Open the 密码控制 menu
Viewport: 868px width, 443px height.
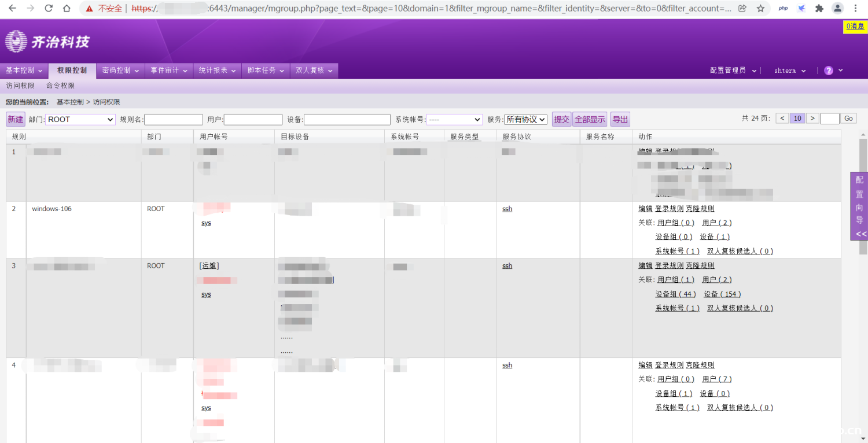pos(120,71)
